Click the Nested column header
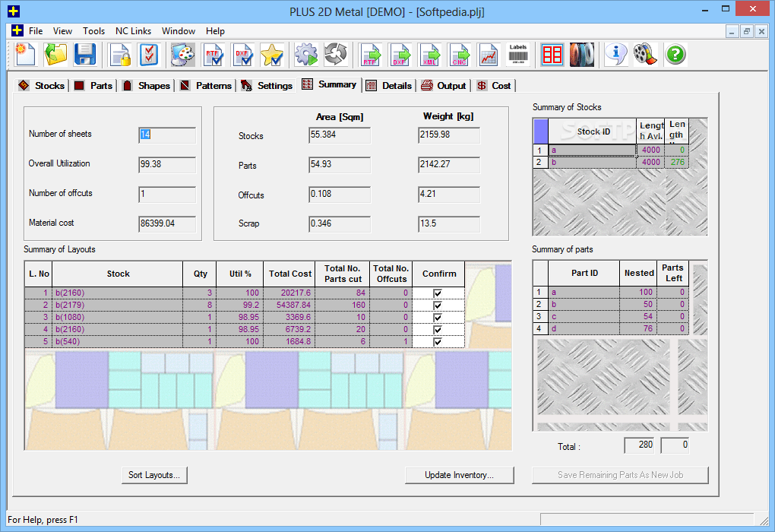This screenshot has width=775, height=532. [638, 273]
